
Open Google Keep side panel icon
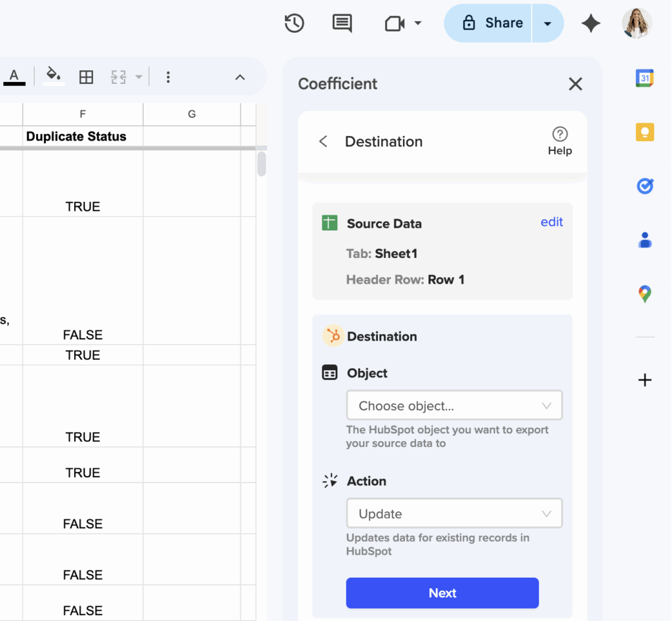[x=644, y=132]
